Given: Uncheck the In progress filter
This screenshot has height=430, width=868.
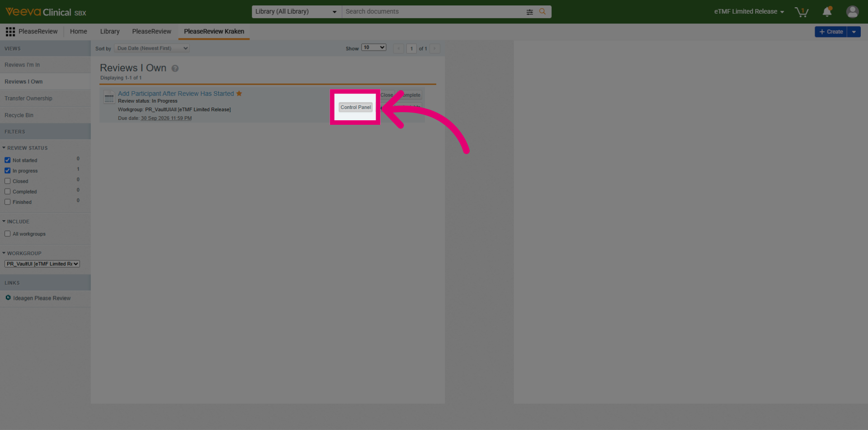Looking at the screenshot, I should tap(7, 170).
